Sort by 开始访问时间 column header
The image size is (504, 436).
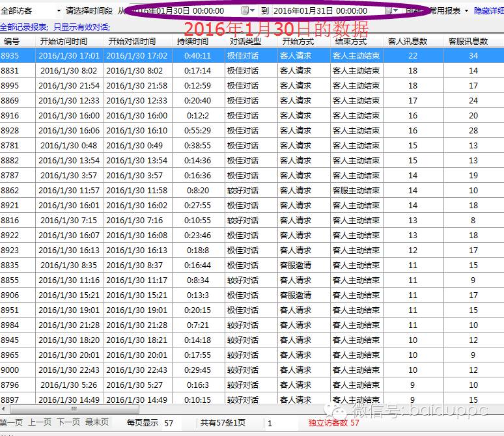click(x=63, y=41)
